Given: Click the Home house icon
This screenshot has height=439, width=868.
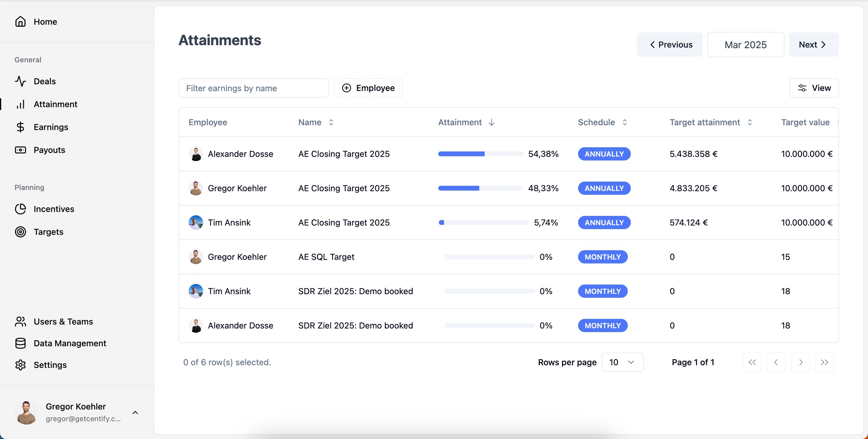Looking at the screenshot, I should (20, 22).
